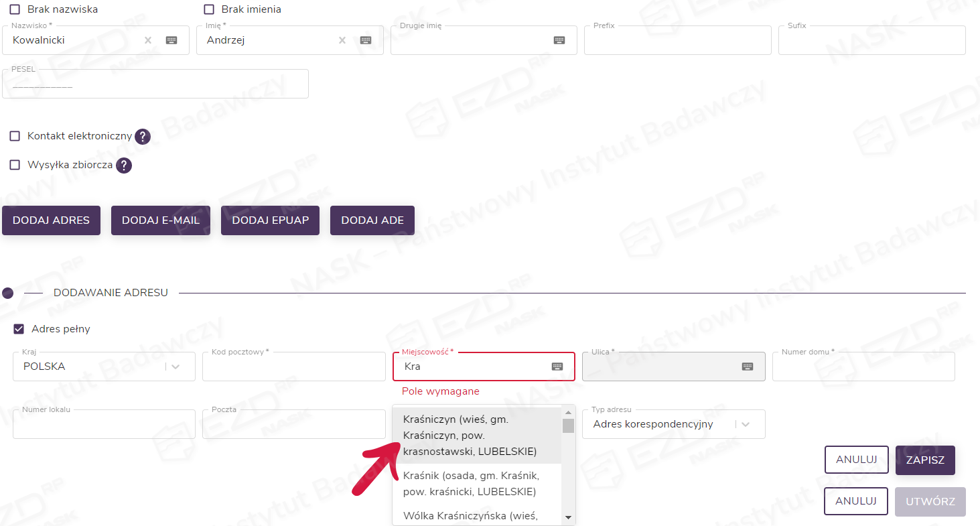Clear the Nazwisko field with X icon
This screenshot has width=980, height=526.
(148, 40)
